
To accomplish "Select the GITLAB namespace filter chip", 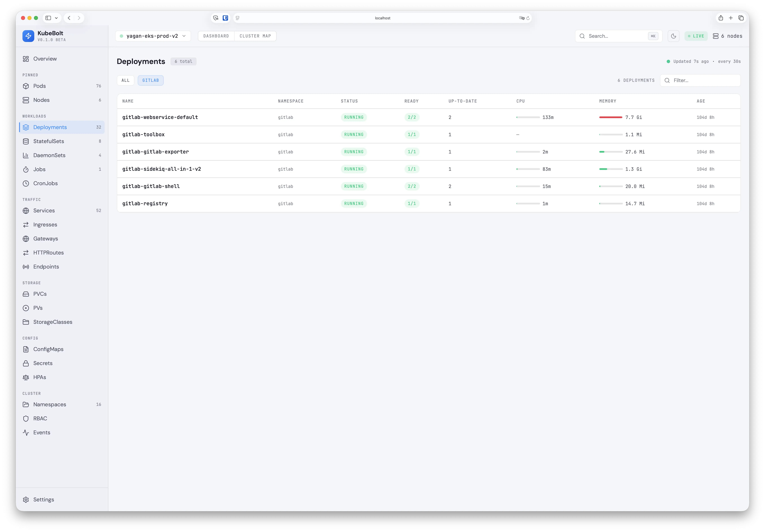I will click(151, 80).
